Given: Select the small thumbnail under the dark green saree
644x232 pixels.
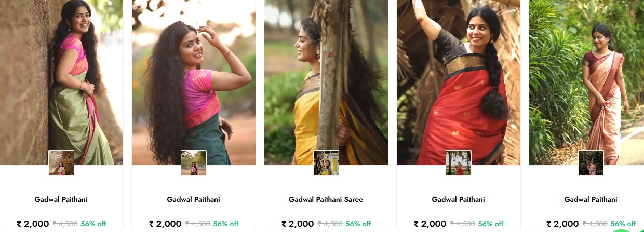Looking at the screenshot, I should coord(194,163).
